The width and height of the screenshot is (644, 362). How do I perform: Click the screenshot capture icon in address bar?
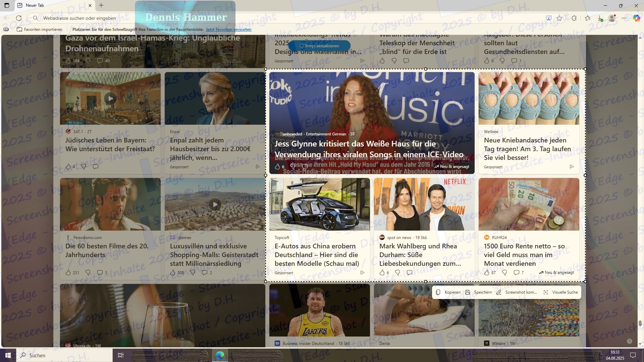pyautogui.click(x=548, y=18)
